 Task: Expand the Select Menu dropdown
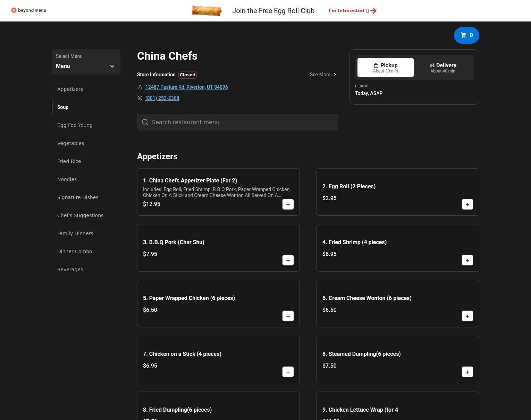86,62
